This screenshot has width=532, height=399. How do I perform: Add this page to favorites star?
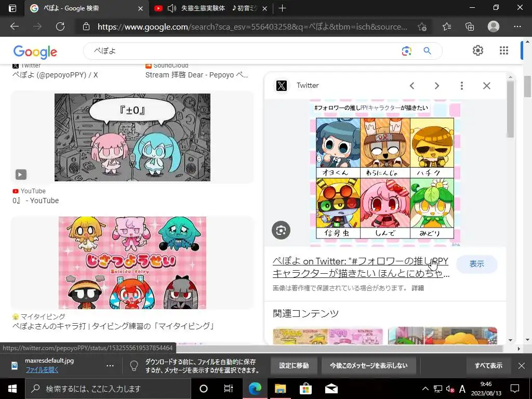(x=422, y=26)
